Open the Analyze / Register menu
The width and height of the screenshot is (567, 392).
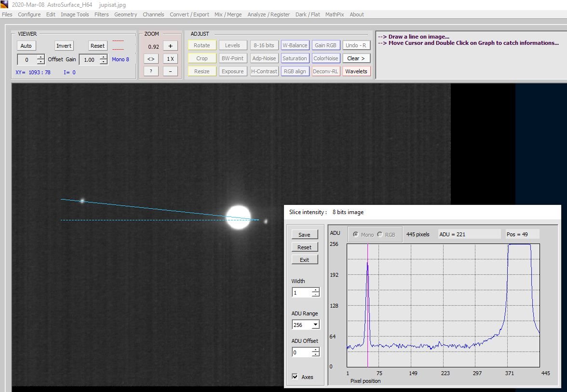[x=269, y=14]
